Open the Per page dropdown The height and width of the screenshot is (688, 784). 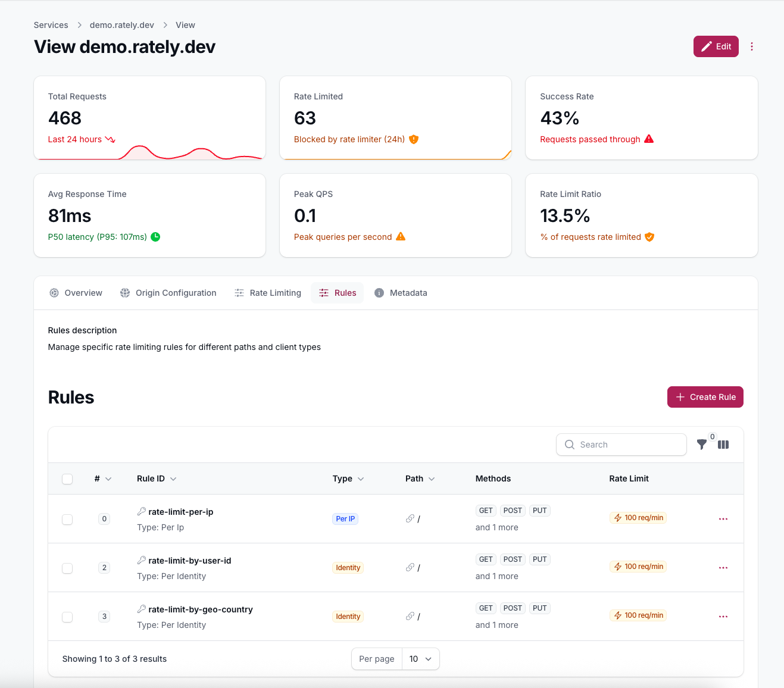[420, 659]
